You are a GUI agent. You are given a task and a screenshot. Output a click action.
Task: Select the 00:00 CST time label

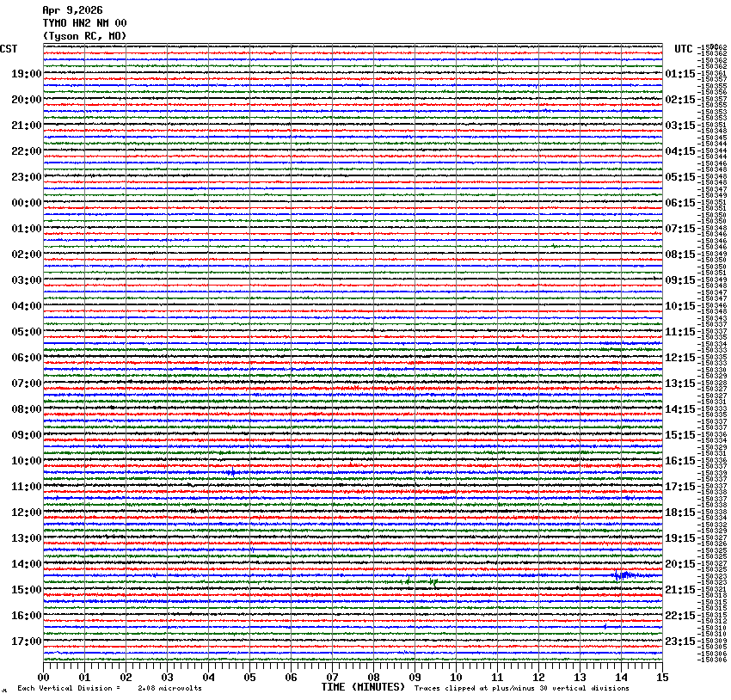click(x=26, y=203)
